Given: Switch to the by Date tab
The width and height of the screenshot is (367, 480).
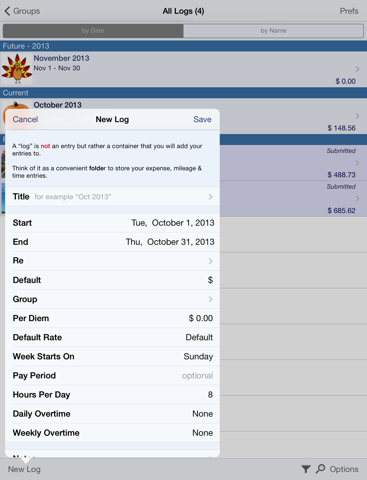Looking at the screenshot, I should pyautogui.click(x=93, y=31).
